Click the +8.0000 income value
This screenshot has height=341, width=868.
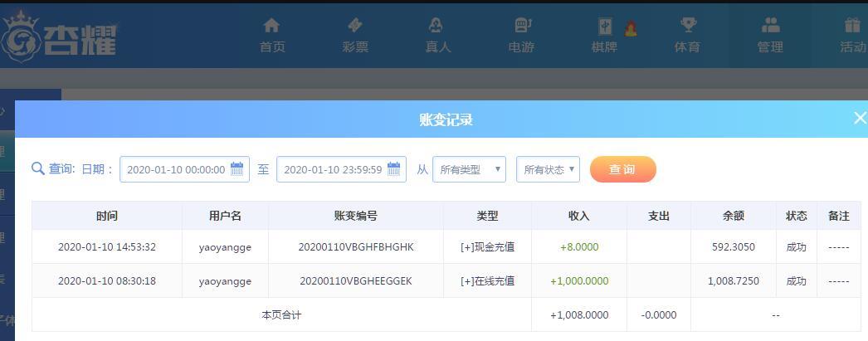(579, 247)
